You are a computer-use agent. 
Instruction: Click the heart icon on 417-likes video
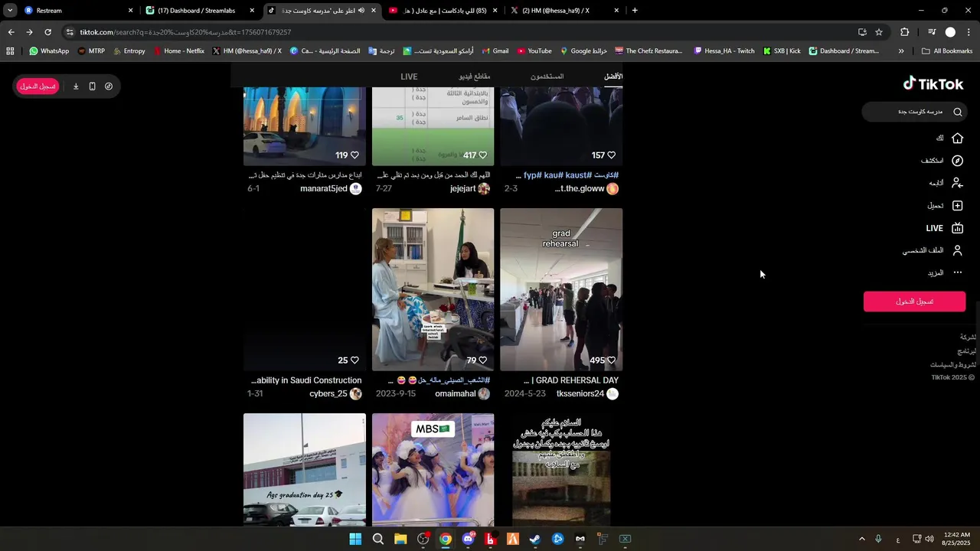tap(482, 155)
